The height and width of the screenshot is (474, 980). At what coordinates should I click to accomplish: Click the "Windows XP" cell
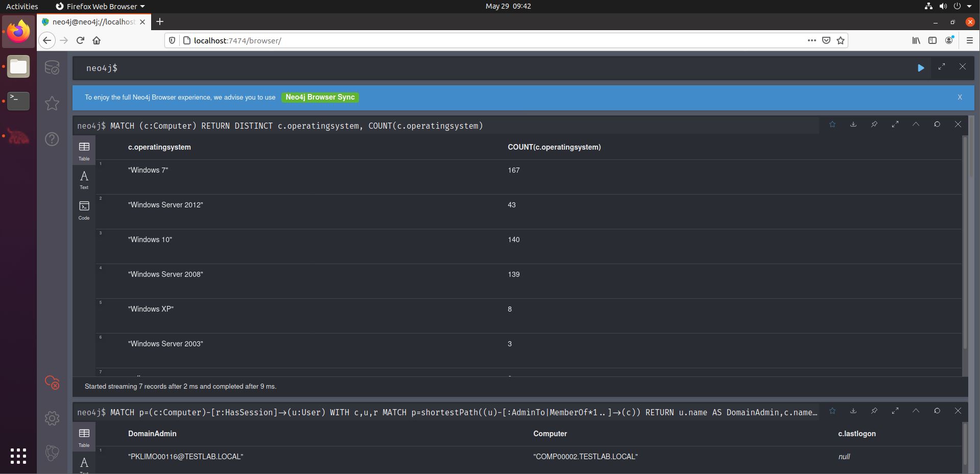151,309
